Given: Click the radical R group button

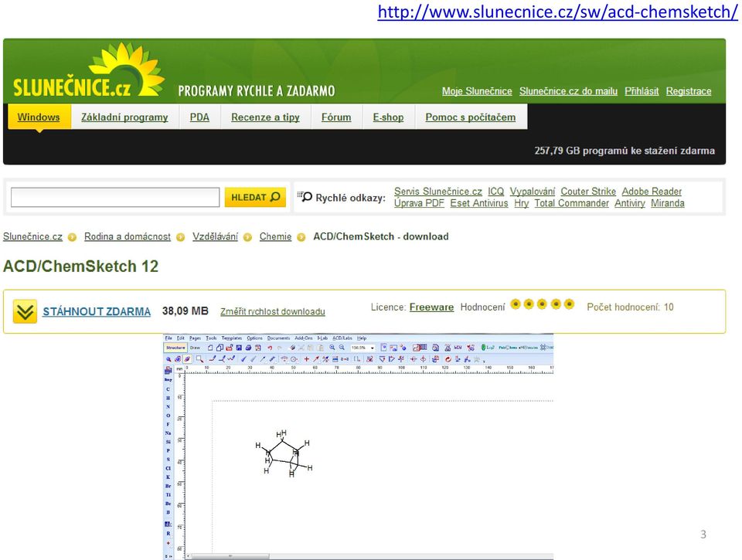Looking at the screenshot, I should 168,534.
